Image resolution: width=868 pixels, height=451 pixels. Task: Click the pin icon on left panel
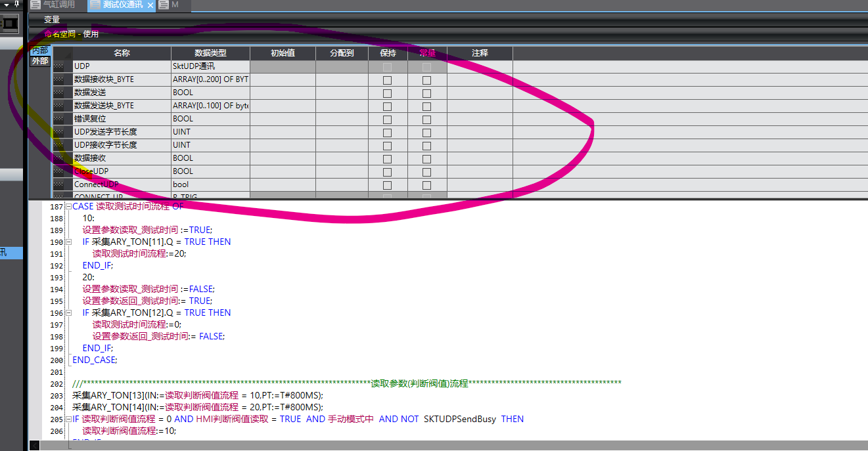tap(16, 5)
